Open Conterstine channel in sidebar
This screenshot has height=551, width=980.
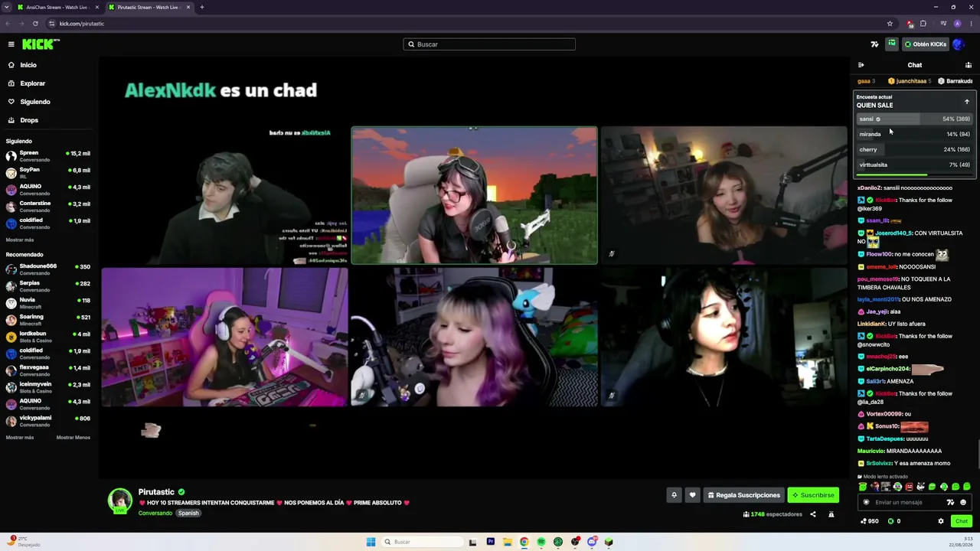pyautogui.click(x=49, y=207)
